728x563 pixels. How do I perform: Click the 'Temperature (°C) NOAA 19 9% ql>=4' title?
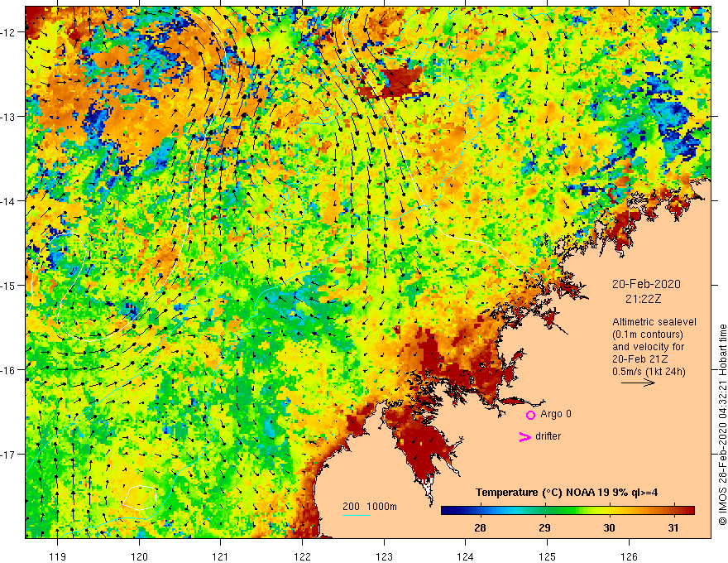(567, 493)
